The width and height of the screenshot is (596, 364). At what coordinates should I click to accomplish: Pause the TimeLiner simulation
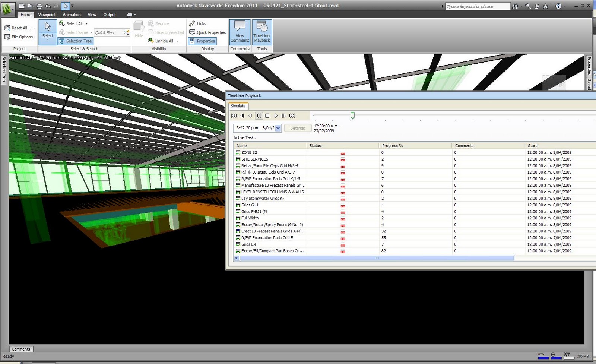(259, 116)
